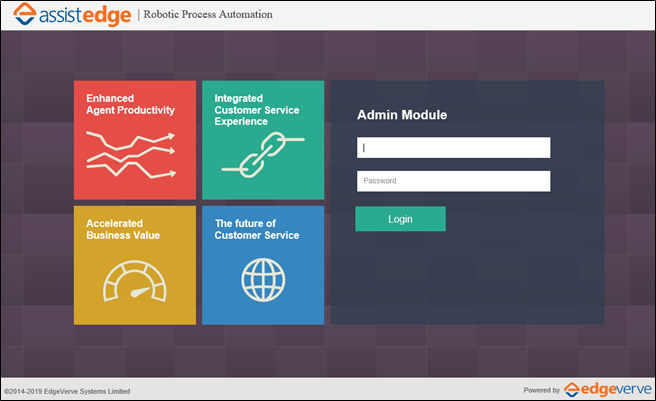The height and width of the screenshot is (401, 656).
Task: Click the chain link icon on green tile
Action: [263, 155]
